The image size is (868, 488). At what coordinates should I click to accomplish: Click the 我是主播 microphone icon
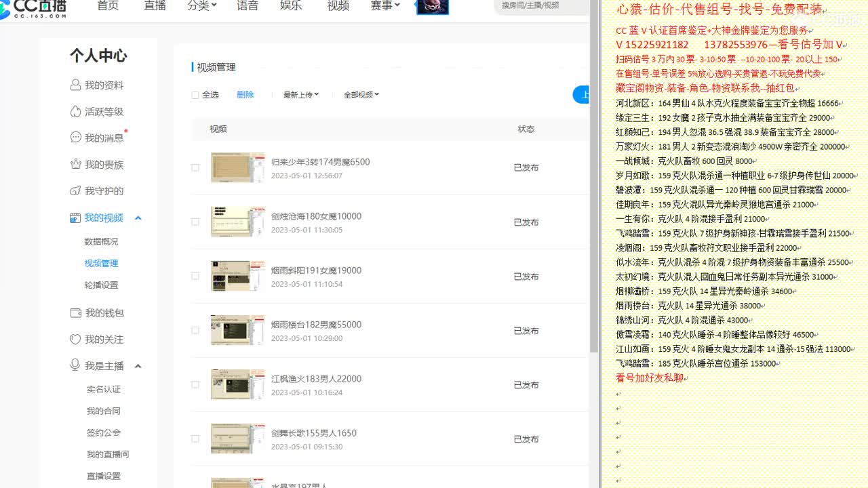coord(75,365)
